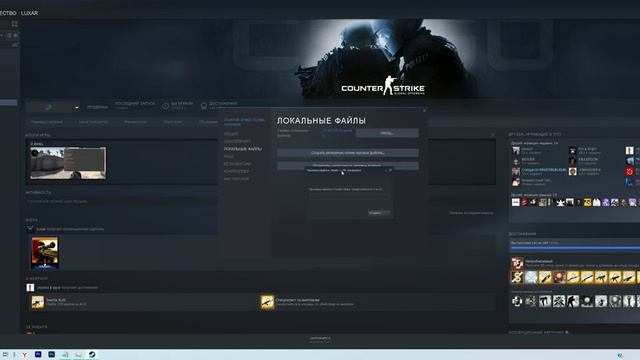Open the Страница в магазине tab
The image size is (640, 360).
click(x=47, y=122)
